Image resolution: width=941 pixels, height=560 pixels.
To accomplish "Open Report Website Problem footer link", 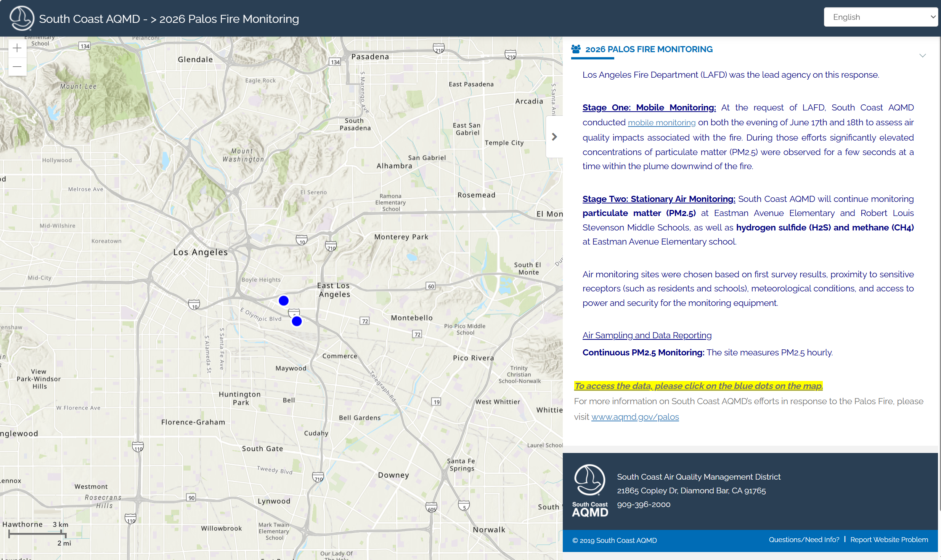I will [889, 540].
